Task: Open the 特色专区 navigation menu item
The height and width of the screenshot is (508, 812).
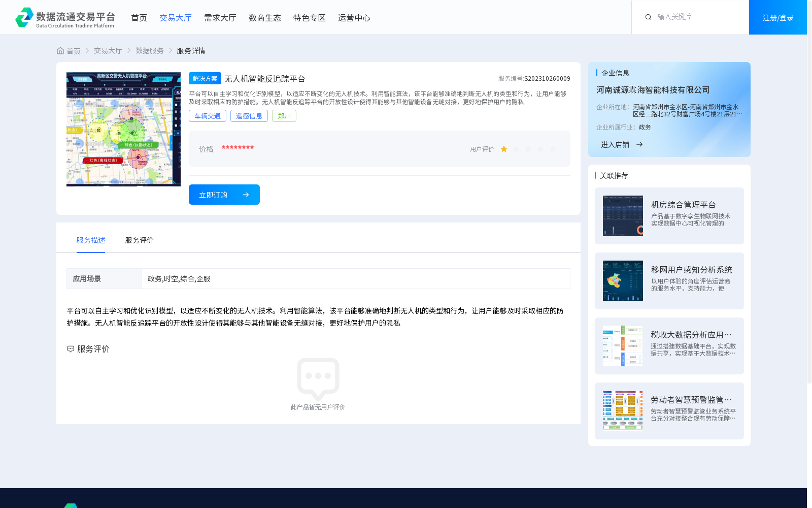Action: (x=310, y=18)
